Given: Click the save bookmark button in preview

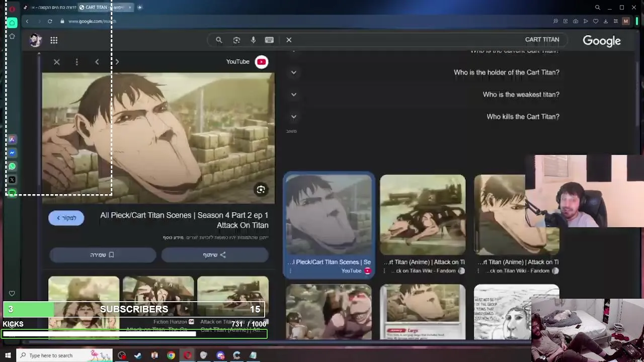Looking at the screenshot, I should click(103, 255).
